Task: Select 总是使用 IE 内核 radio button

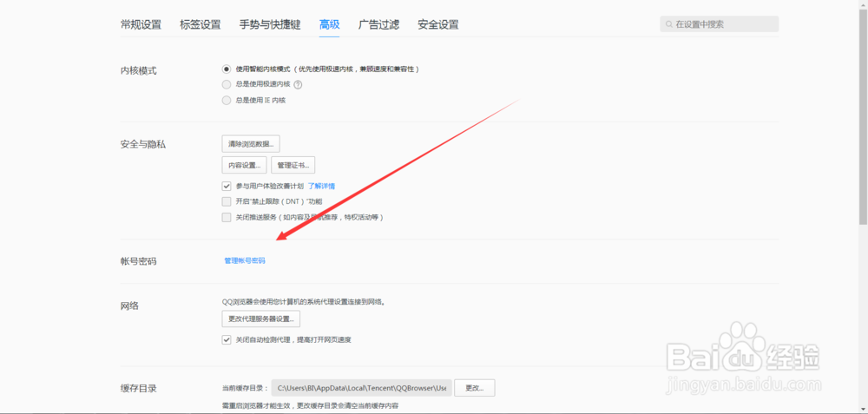Action: 226,100
